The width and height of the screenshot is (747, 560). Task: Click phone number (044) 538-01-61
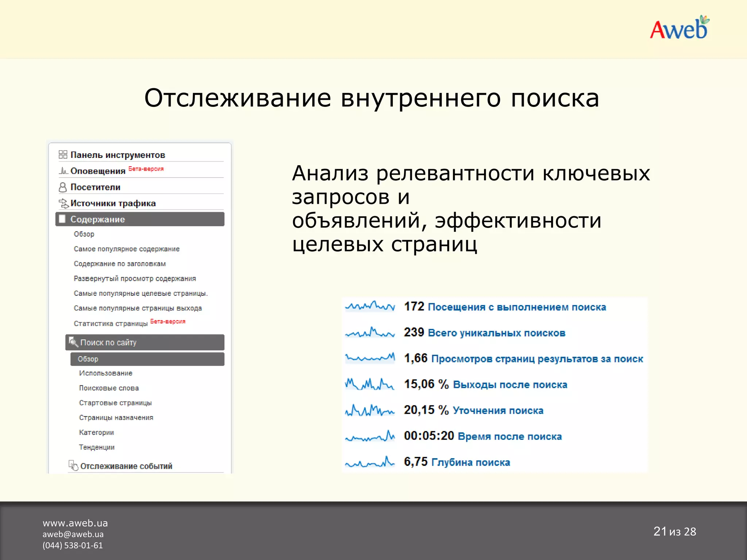tap(73, 545)
